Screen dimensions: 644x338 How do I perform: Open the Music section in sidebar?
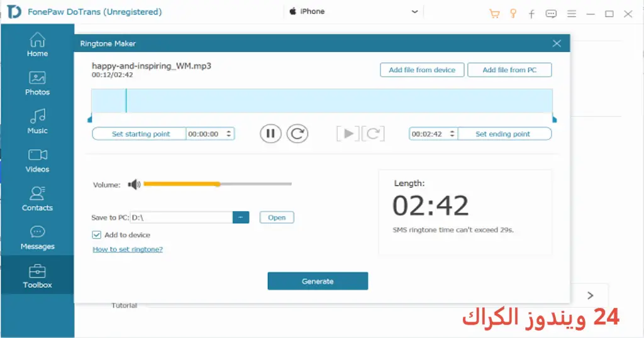(x=37, y=122)
